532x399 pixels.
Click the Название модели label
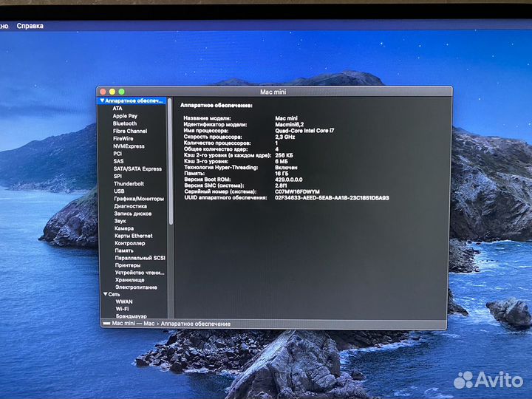208,118
